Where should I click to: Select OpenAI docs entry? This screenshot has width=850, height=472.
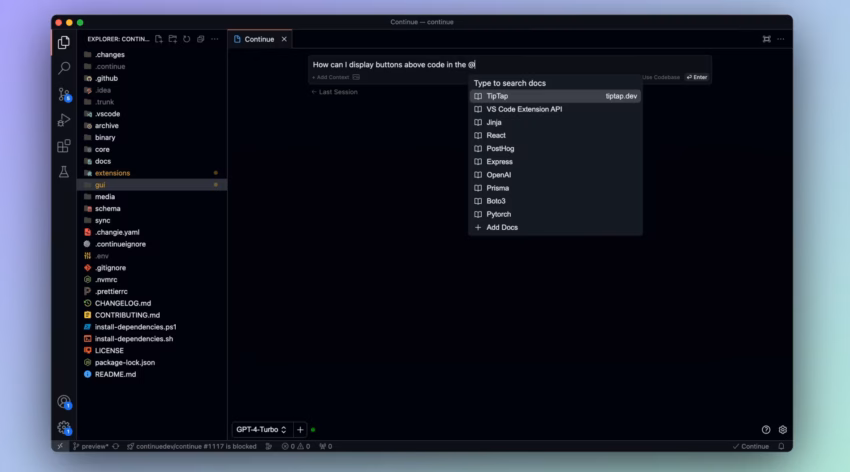coord(556,175)
